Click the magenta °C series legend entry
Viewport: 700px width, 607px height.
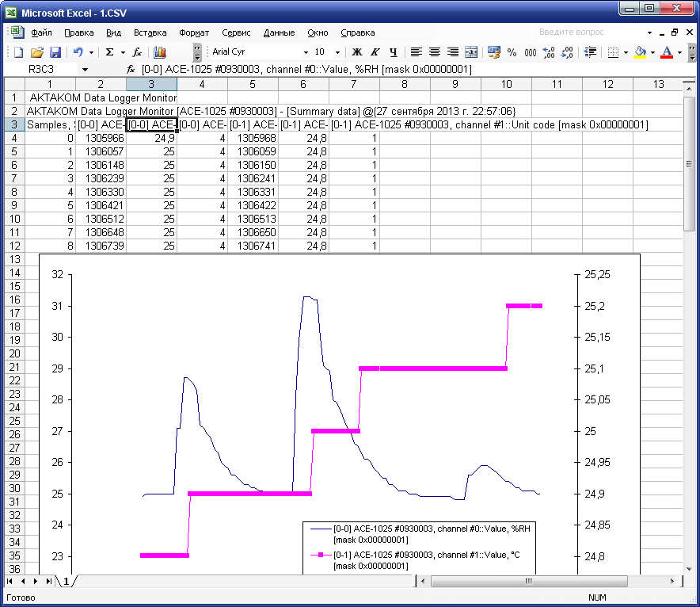pyautogui.click(x=420, y=560)
